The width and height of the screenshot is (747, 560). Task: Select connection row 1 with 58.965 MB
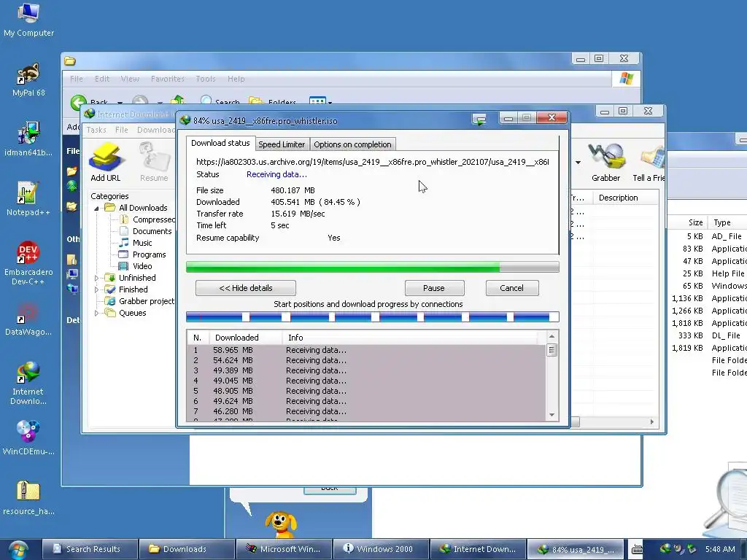point(365,350)
